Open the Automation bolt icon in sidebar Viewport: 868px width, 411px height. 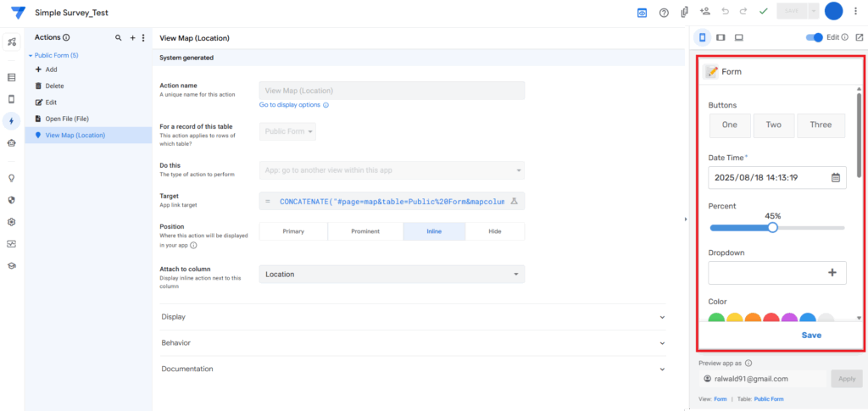12,121
